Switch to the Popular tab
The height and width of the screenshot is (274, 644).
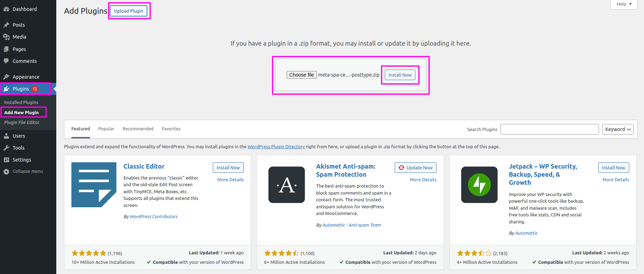point(107,129)
